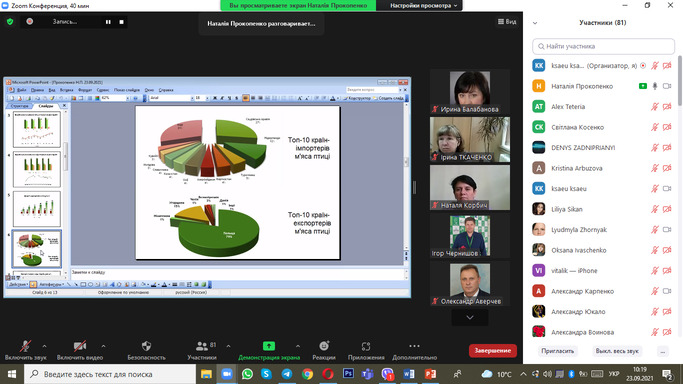Click the Дополнительно three-dots icon

(x=414, y=346)
